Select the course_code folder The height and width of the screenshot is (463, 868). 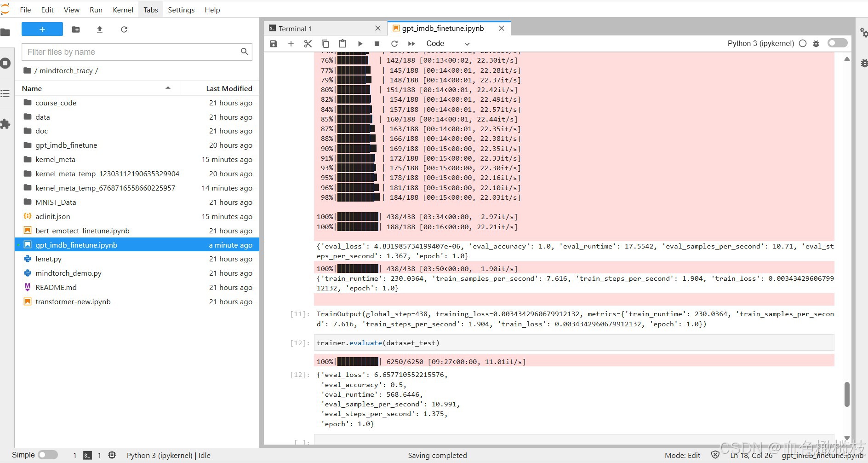pyautogui.click(x=137, y=103)
